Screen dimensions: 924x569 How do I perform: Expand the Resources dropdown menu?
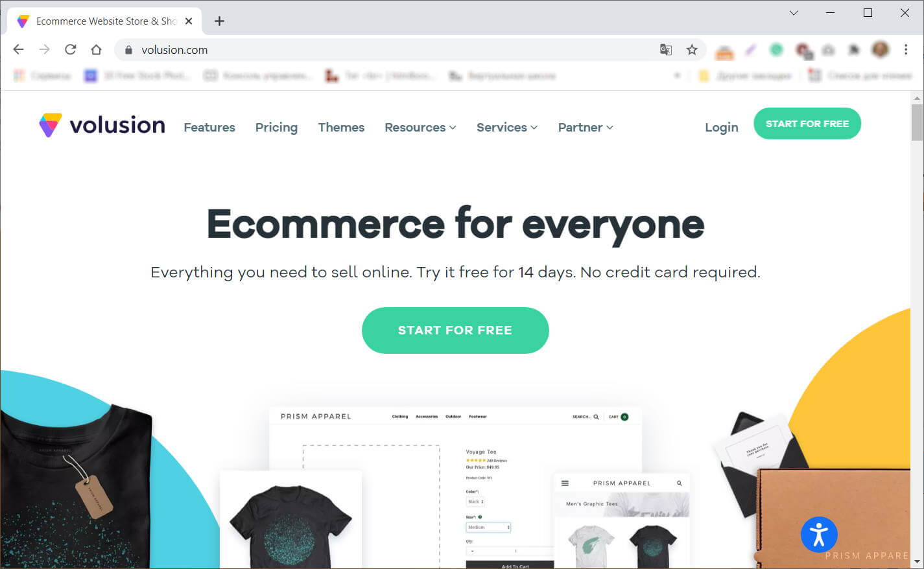[420, 128]
